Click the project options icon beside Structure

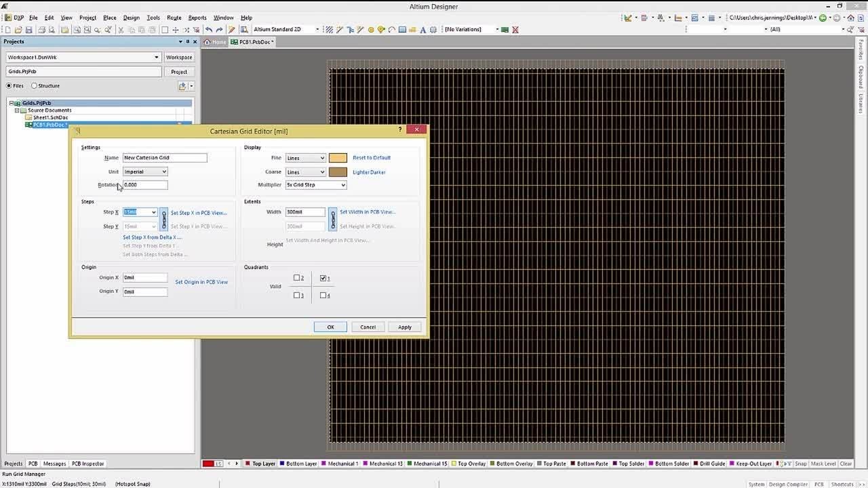pos(182,86)
